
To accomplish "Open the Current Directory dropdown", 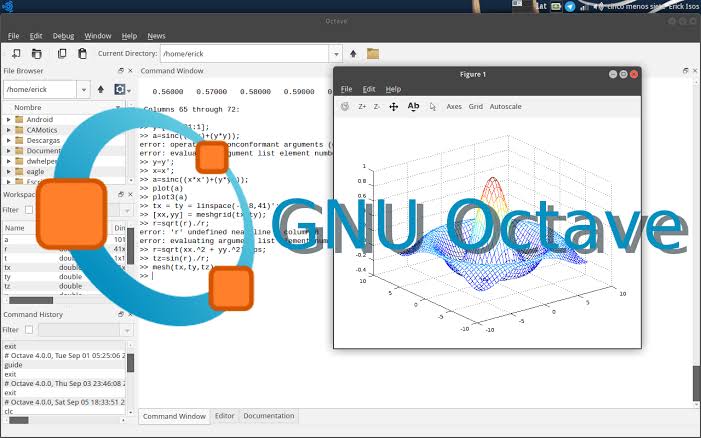I will click(x=336, y=54).
